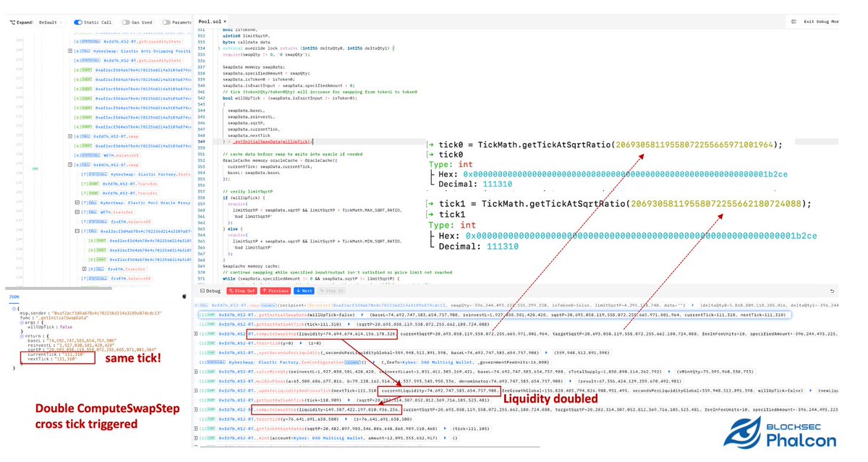Select KyberSwap Elastic Pool Oracle Proxy row
The image size is (868, 462).
[135, 203]
